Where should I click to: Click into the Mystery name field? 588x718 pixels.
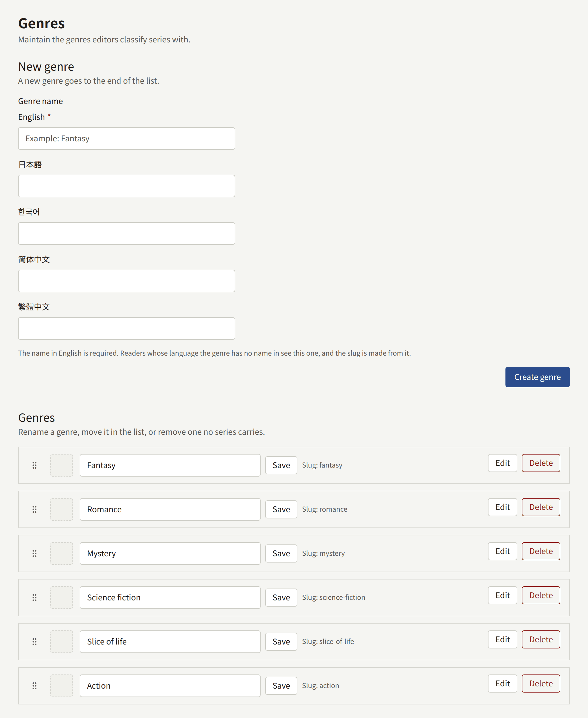tap(170, 553)
